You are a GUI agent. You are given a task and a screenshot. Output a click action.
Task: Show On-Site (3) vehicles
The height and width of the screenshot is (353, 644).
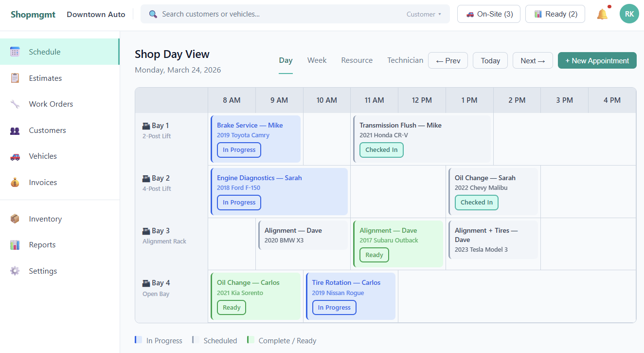(489, 14)
